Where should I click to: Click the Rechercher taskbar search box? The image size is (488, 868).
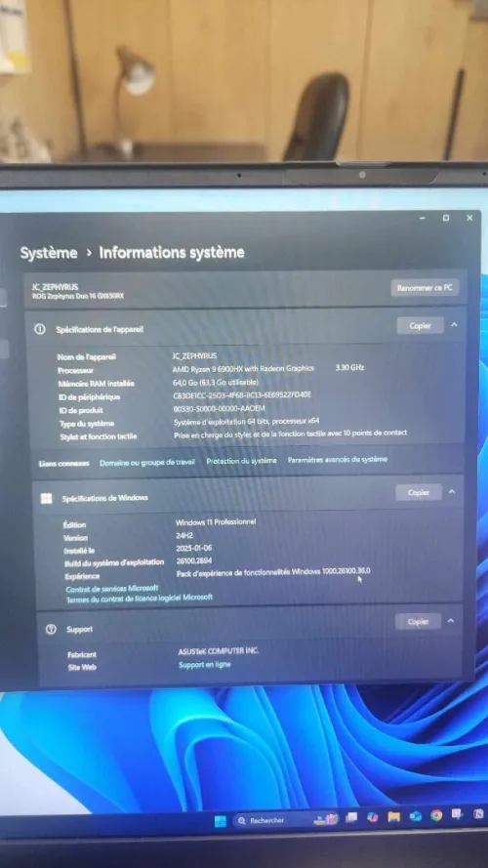[287, 820]
